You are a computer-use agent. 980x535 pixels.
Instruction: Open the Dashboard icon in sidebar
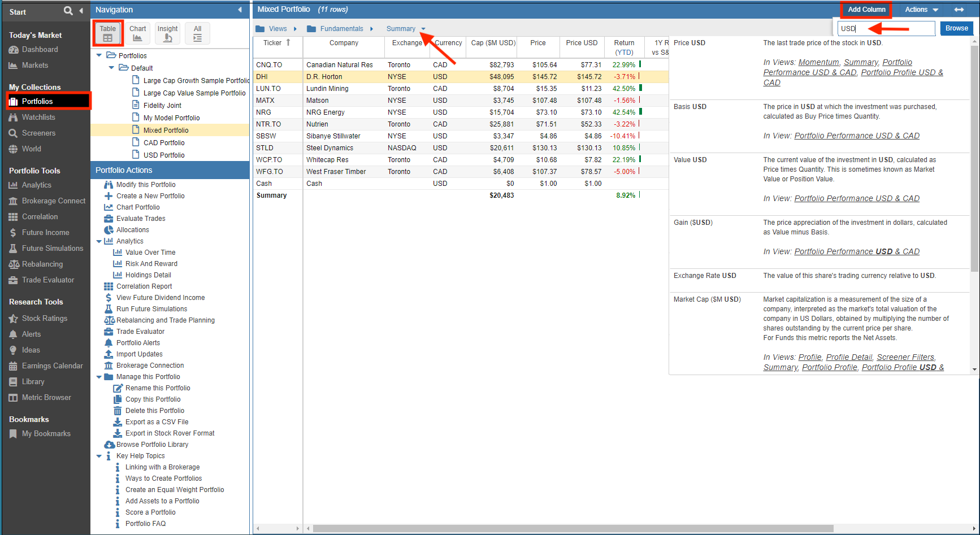point(14,50)
